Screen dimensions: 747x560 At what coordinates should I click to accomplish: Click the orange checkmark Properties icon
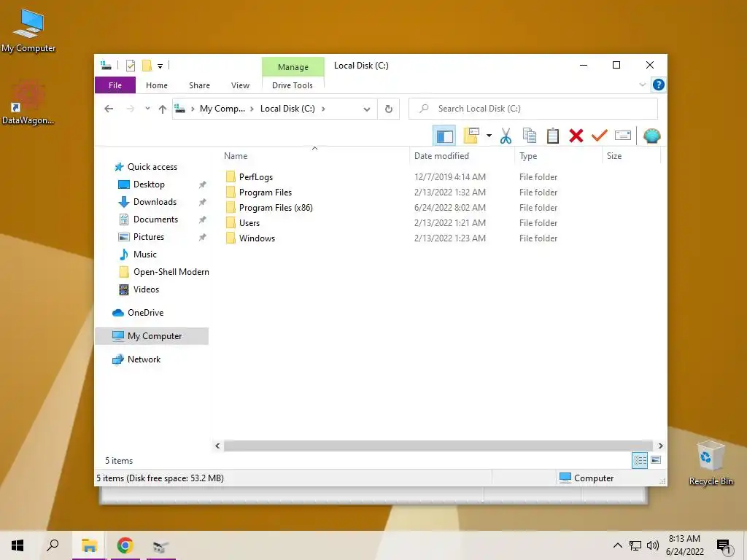point(599,136)
